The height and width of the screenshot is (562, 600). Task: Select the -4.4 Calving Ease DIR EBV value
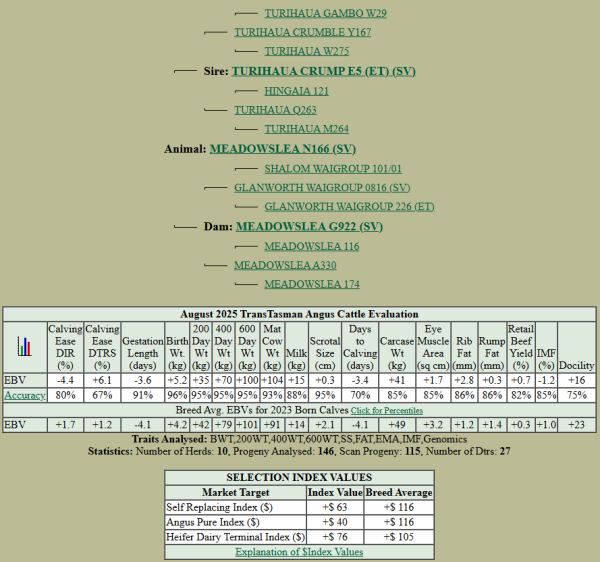pyautogui.click(x=65, y=380)
